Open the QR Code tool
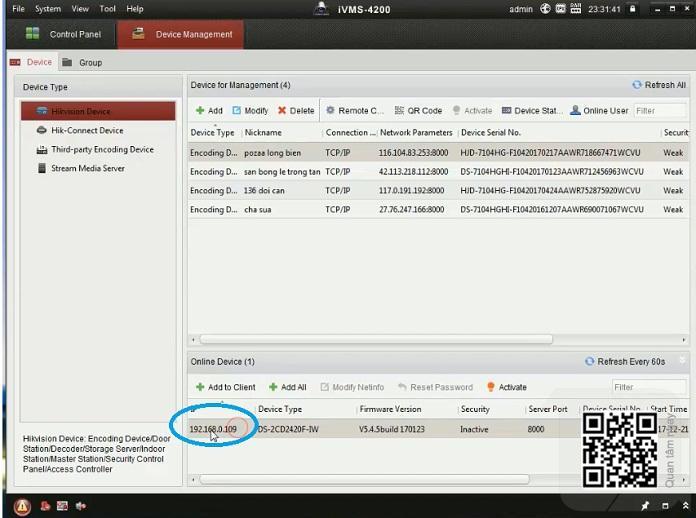This screenshot has width=696, height=518. [x=418, y=111]
